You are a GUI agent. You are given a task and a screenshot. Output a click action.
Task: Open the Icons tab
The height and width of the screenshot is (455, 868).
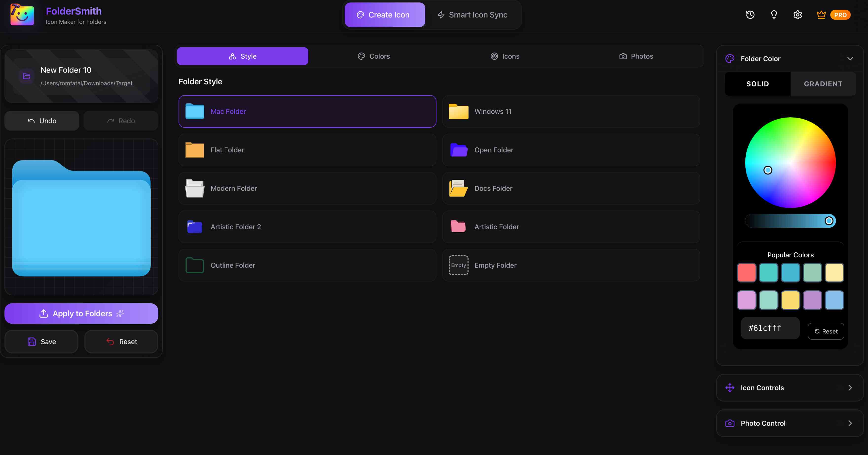(505, 56)
